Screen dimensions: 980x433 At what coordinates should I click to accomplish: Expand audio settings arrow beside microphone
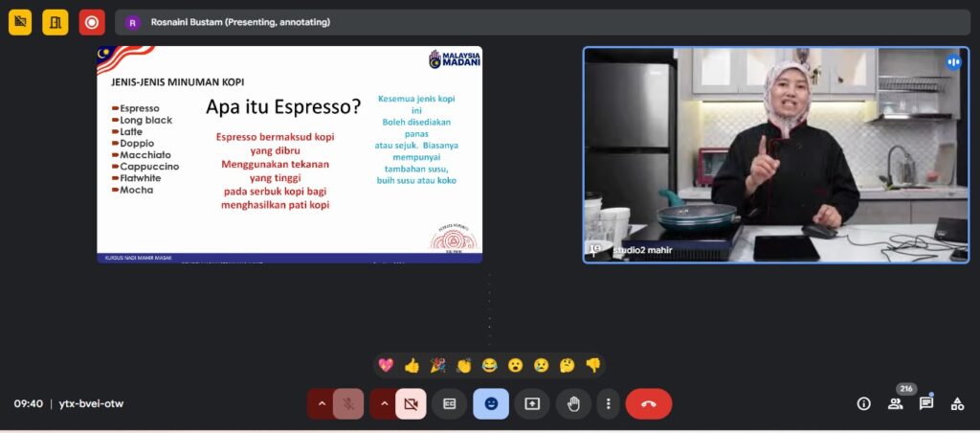(322, 403)
